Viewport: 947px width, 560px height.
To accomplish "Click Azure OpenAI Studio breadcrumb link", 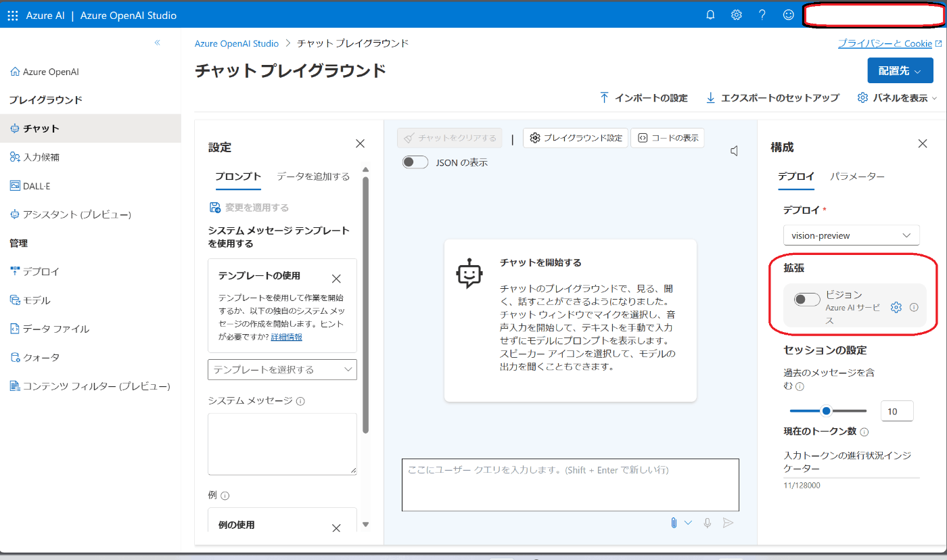I will [x=237, y=43].
